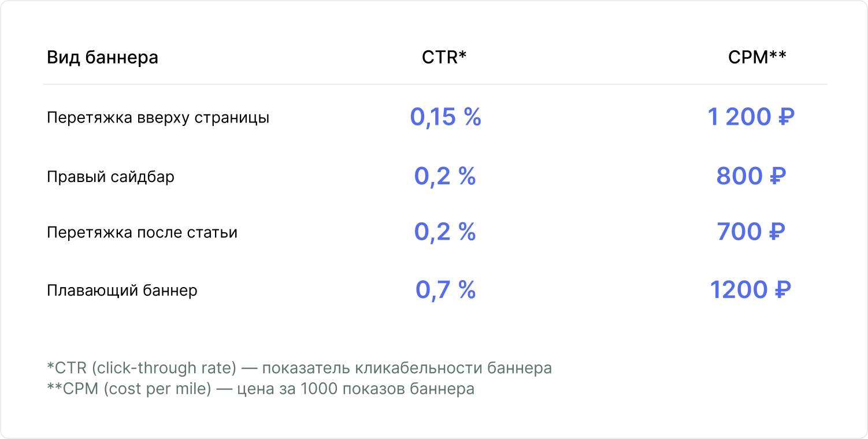Image resolution: width=868 pixels, height=439 pixels.
Task: Click the CTR* column header
Action: click(x=444, y=57)
